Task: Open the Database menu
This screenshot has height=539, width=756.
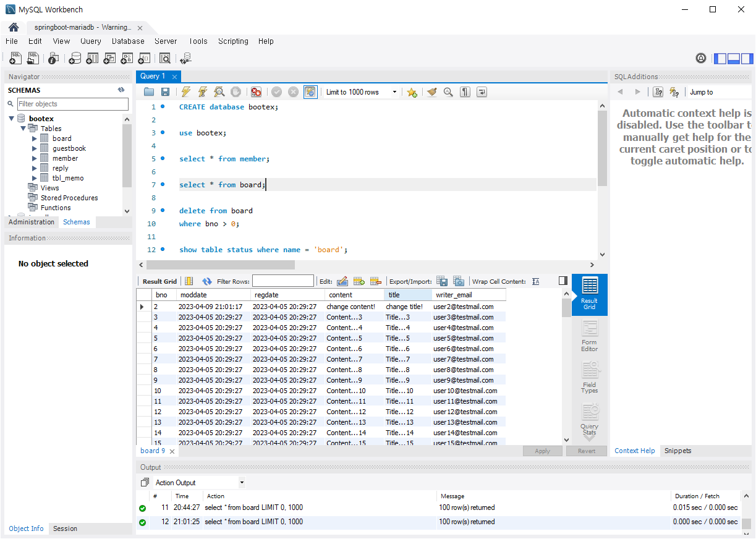Action: [x=128, y=41]
